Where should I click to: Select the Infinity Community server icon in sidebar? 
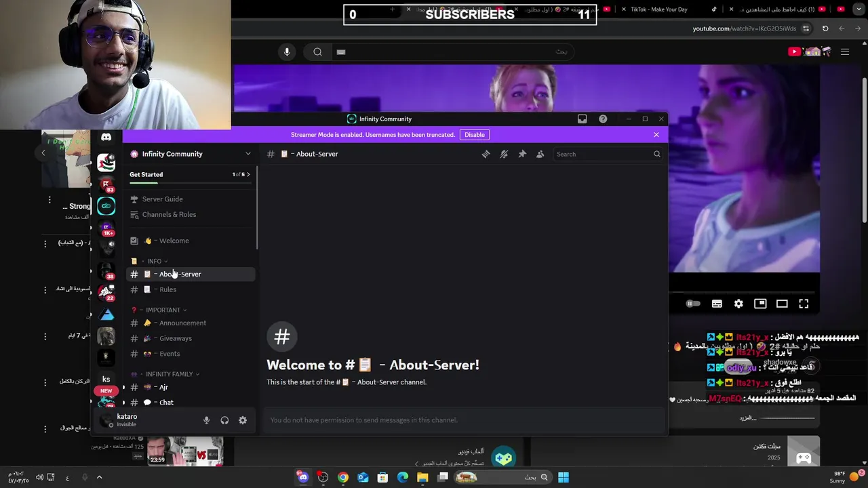(x=106, y=205)
